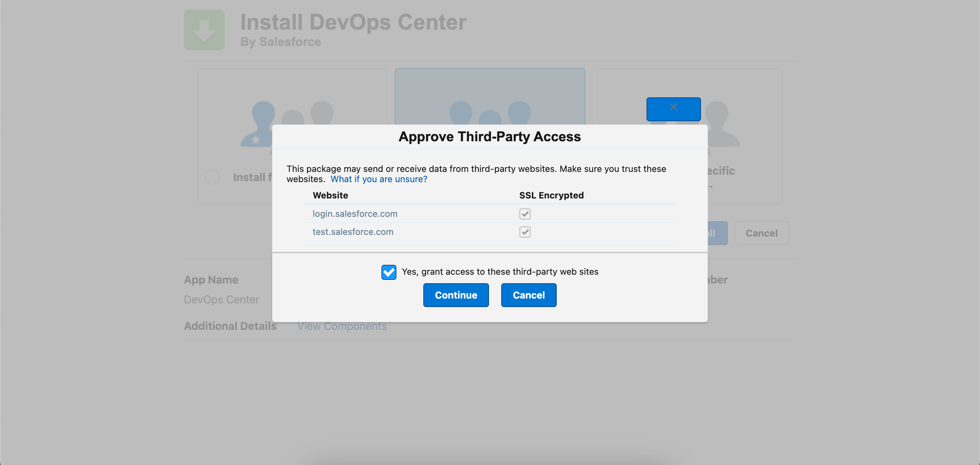Click the Website column header

pyautogui.click(x=330, y=195)
